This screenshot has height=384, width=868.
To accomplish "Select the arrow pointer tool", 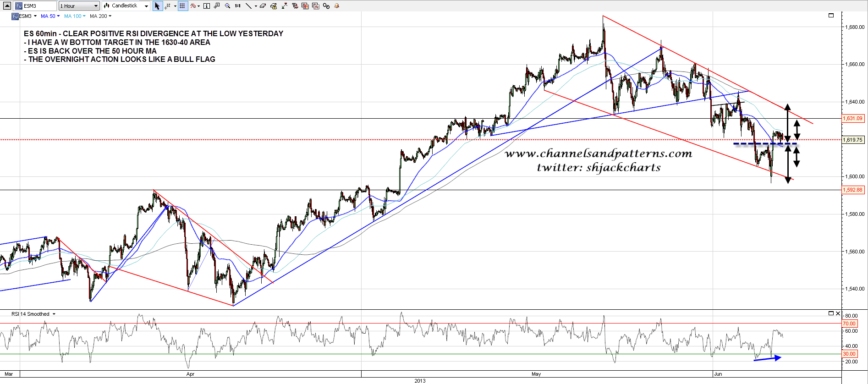I will tap(157, 6).
